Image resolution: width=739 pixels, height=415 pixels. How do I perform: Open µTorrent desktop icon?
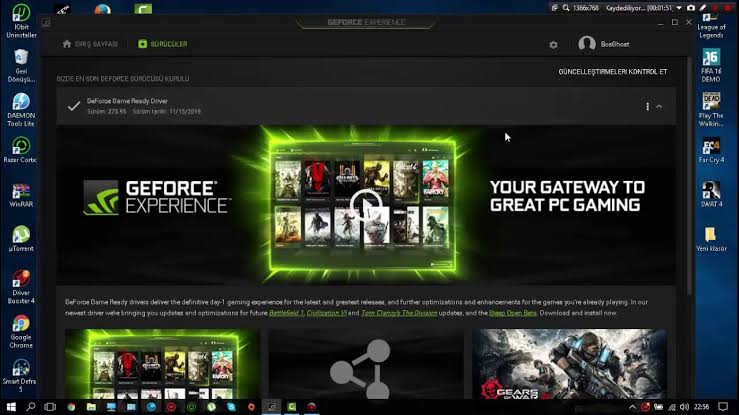(21, 239)
